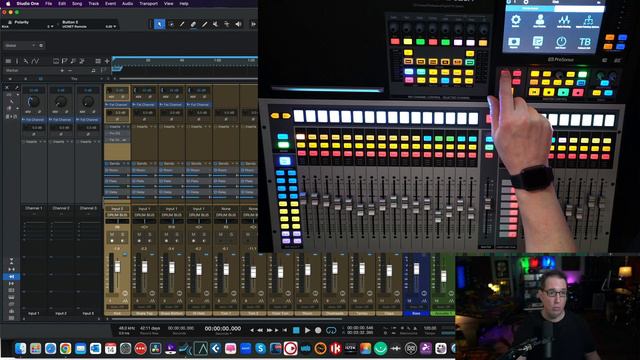Click the Stop button in transport
Screen dimensions: 640x360
(296, 330)
